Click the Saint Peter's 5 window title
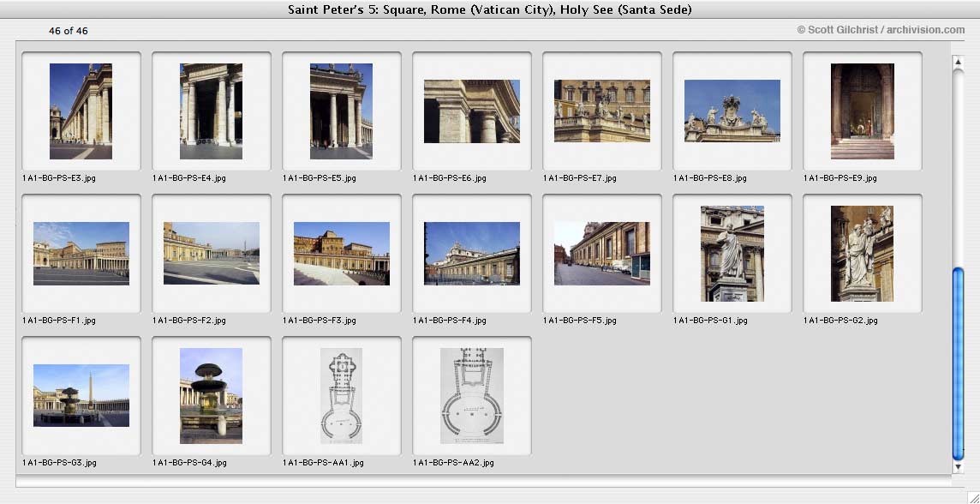980x504 pixels. coord(489,9)
